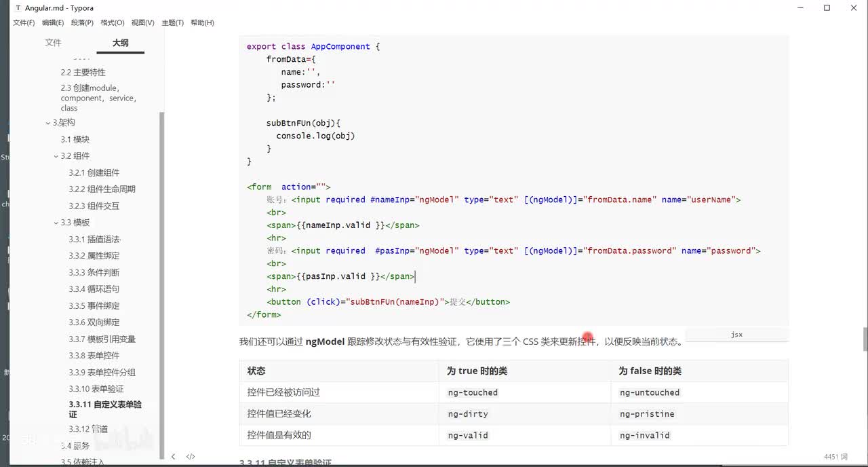This screenshot has height=467, width=868.
Task: Go to outline item 3.3.5 事件绑定
Action: (x=94, y=305)
